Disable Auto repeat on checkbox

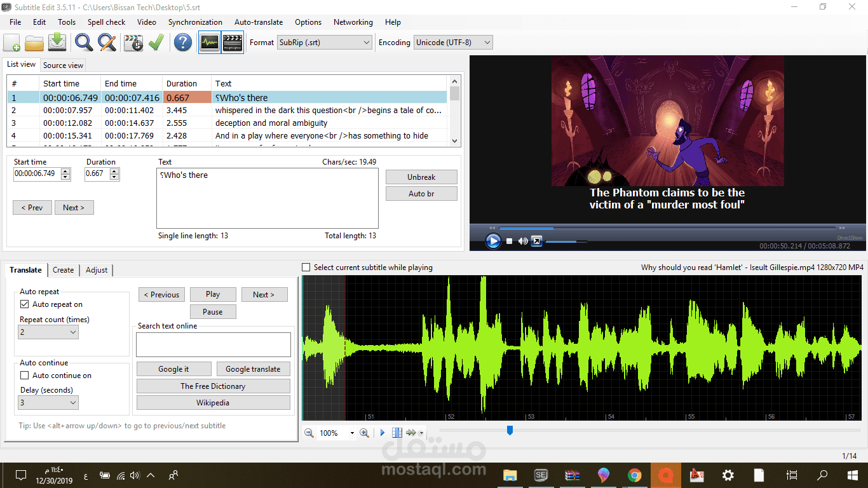pyautogui.click(x=25, y=304)
